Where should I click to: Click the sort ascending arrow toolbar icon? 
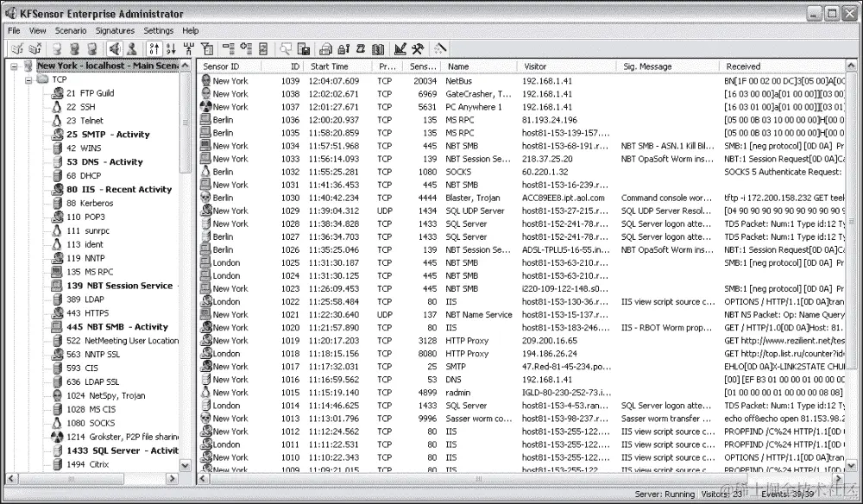(x=154, y=49)
